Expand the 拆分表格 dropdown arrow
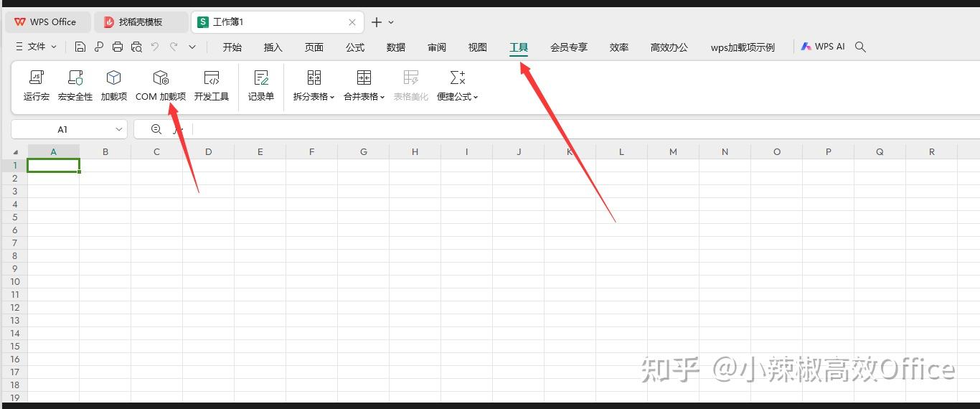This screenshot has width=980, height=409. tap(332, 97)
